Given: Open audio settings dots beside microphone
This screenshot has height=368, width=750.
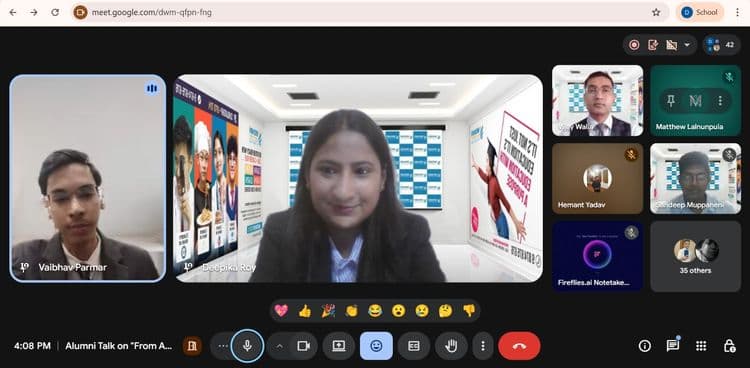Looking at the screenshot, I should (222, 346).
